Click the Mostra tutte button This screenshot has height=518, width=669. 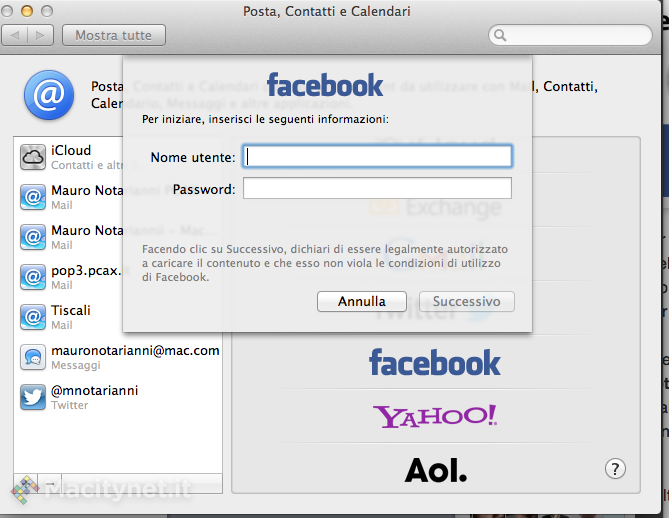(113, 35)
